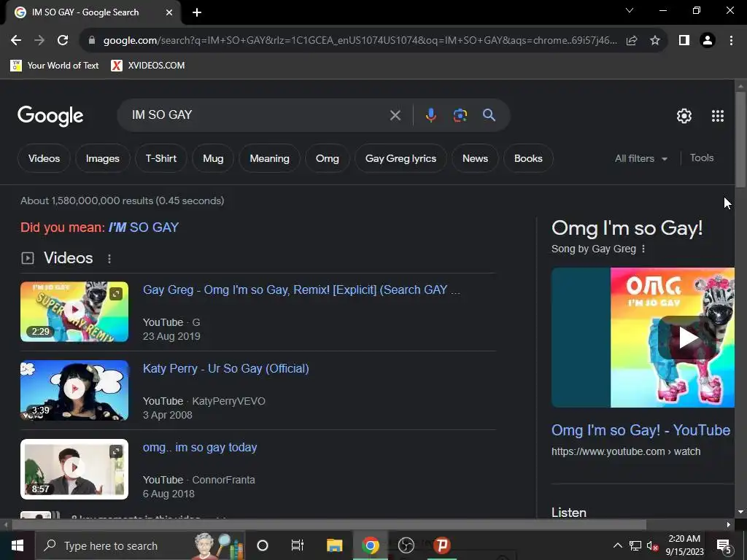
Task: Open options beside Song by Gay Greg
Action: point(643,249)
